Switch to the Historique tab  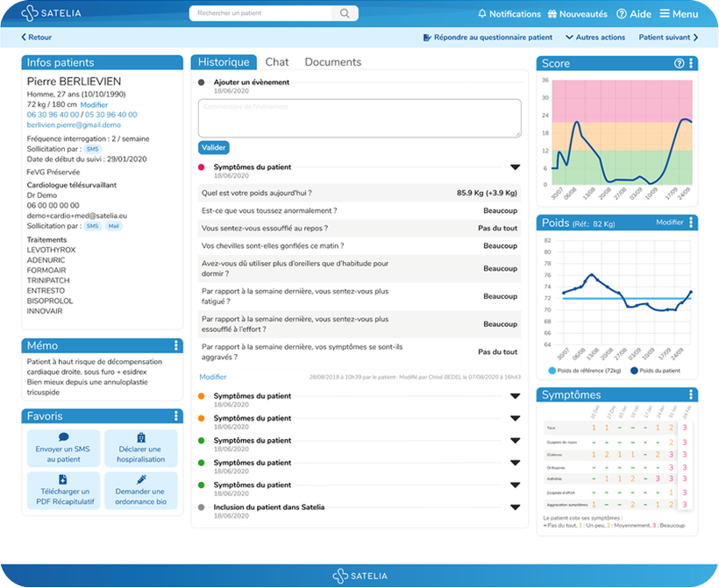[224, 62]
